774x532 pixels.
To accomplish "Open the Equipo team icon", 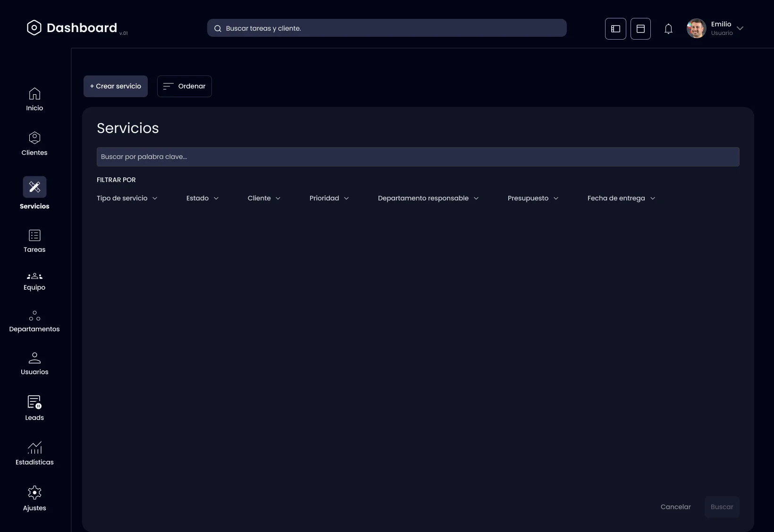I will coord(34,276).
